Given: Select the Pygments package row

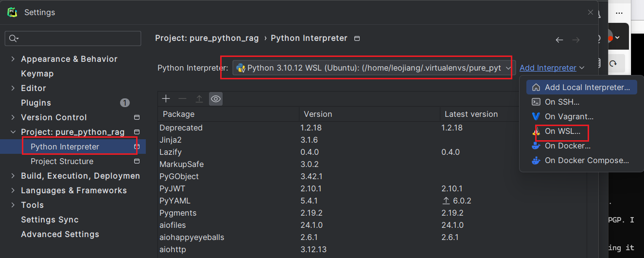Looking at the screenshot, I should (x=372, y=213).
